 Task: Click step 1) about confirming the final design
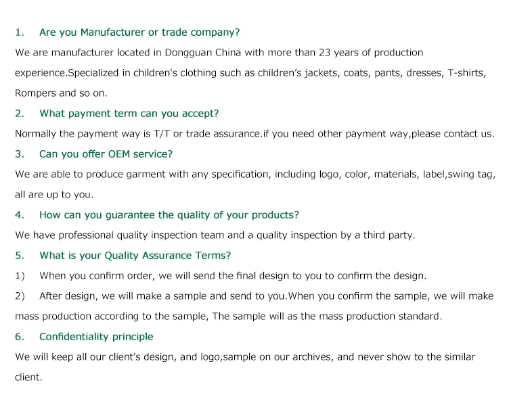point(232,276)
